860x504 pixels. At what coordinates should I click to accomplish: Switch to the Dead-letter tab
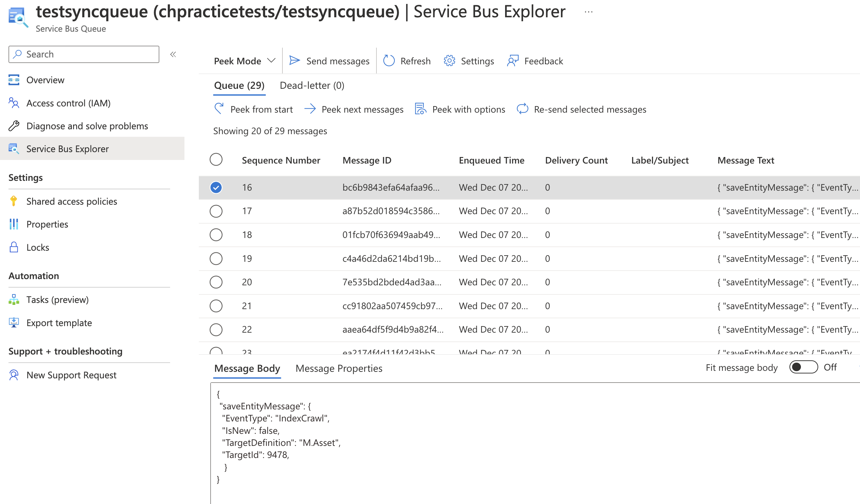tap(311, 85)
